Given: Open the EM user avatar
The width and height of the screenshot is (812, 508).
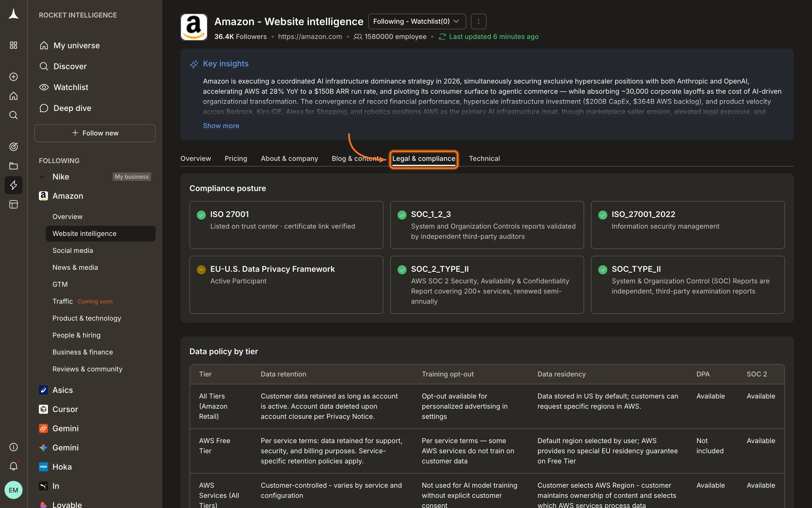Looking at the screenshot, I should click(14, 490).
